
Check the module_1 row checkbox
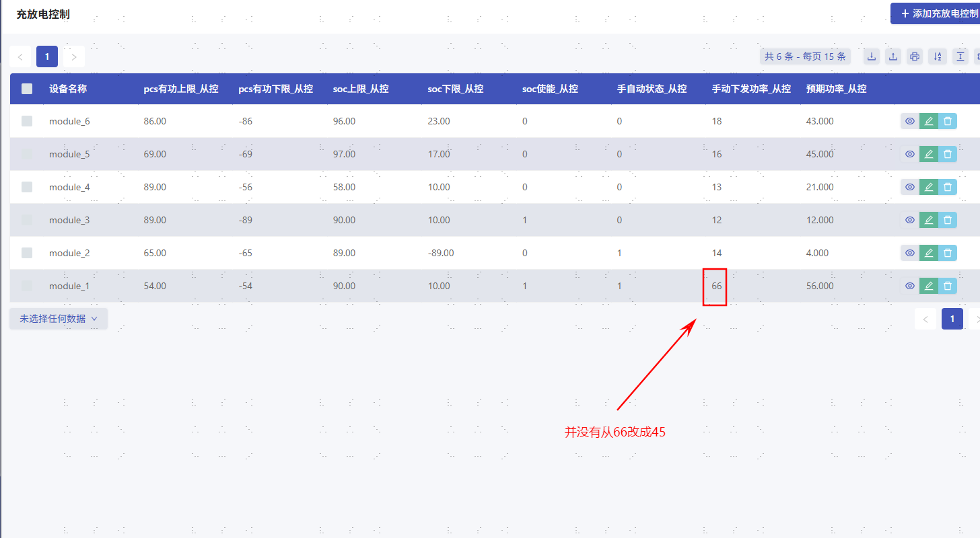coord(27,286)
